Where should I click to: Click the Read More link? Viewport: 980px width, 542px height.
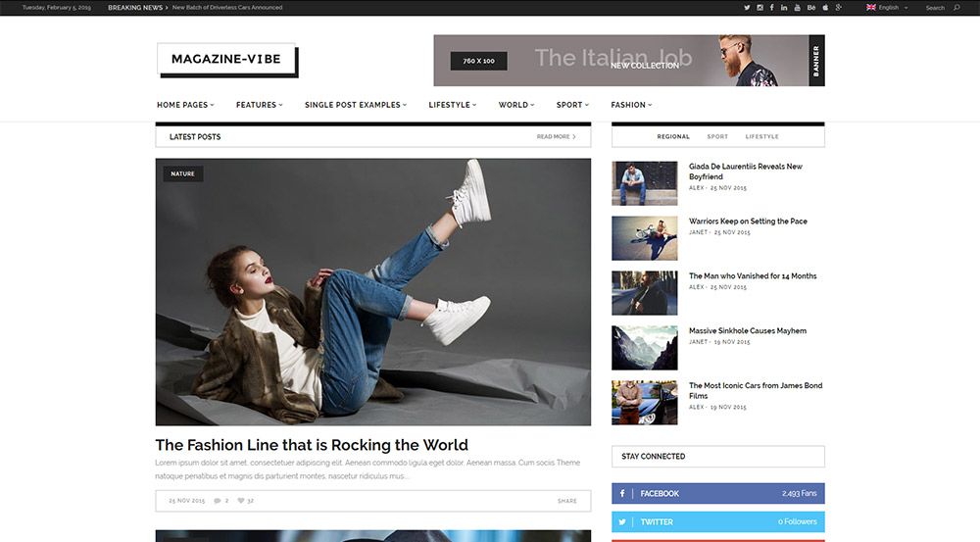[x=556, y=137]
